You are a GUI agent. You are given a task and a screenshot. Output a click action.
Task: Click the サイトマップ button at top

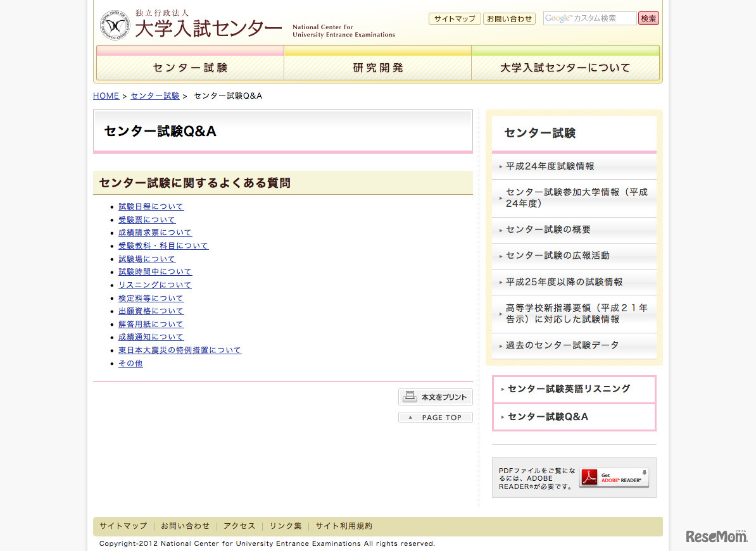455,18
